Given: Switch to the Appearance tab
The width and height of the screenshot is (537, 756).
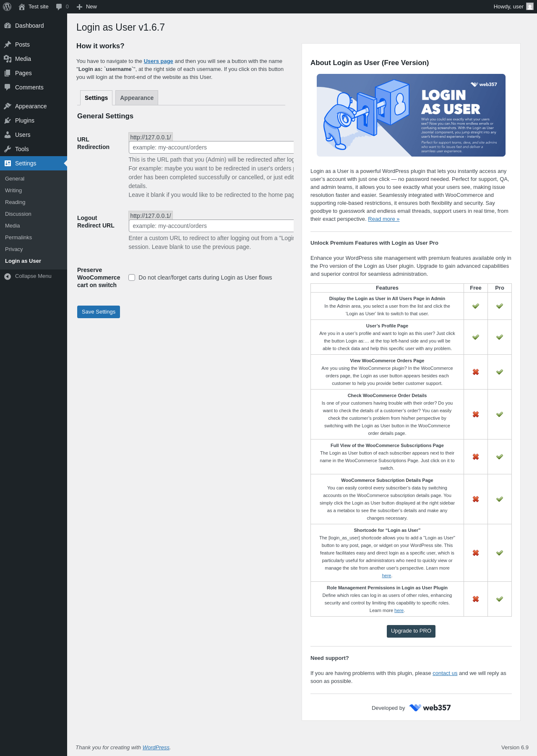Looking at the screenshot, I should [x=137, y=98].
